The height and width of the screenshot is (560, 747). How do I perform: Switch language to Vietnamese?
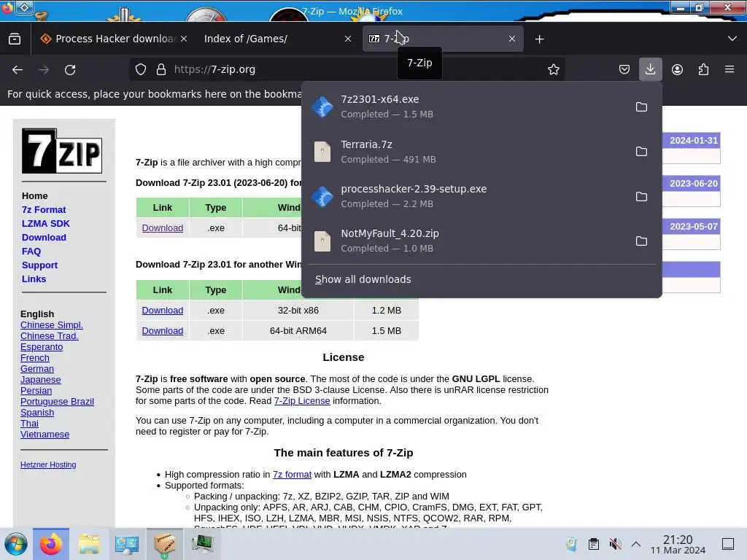click(44, 435)
